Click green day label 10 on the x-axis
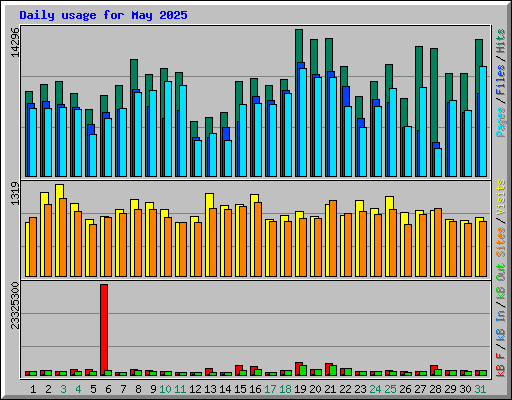This screenshot has width=512, height=400. pos(165,389)
